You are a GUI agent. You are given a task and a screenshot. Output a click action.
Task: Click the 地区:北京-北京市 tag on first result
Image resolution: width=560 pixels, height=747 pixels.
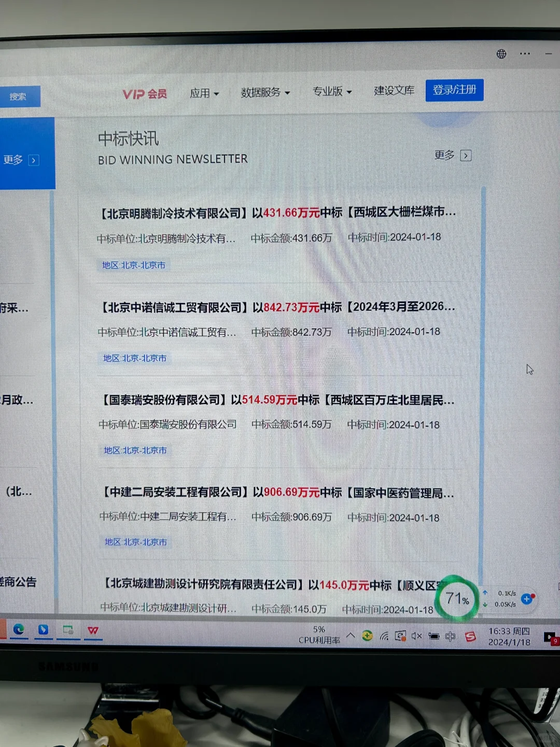coord(135,266)
